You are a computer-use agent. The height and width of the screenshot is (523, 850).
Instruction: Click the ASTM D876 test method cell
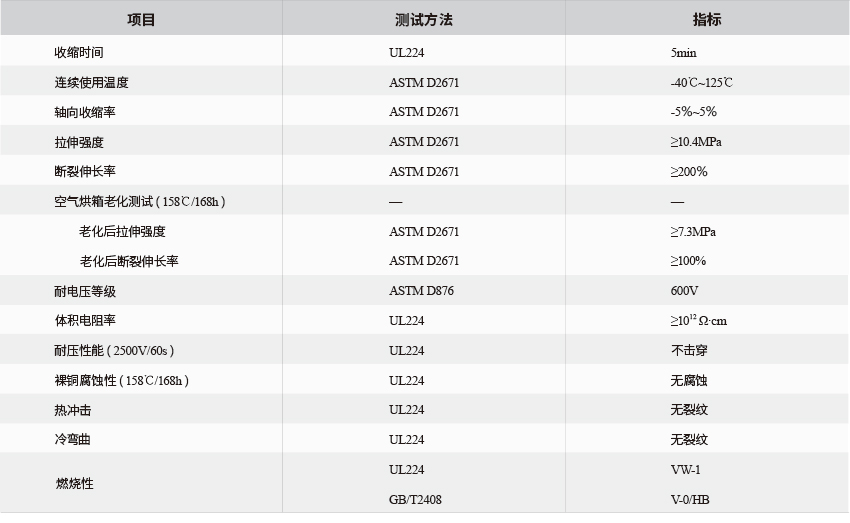pos(422,291)
